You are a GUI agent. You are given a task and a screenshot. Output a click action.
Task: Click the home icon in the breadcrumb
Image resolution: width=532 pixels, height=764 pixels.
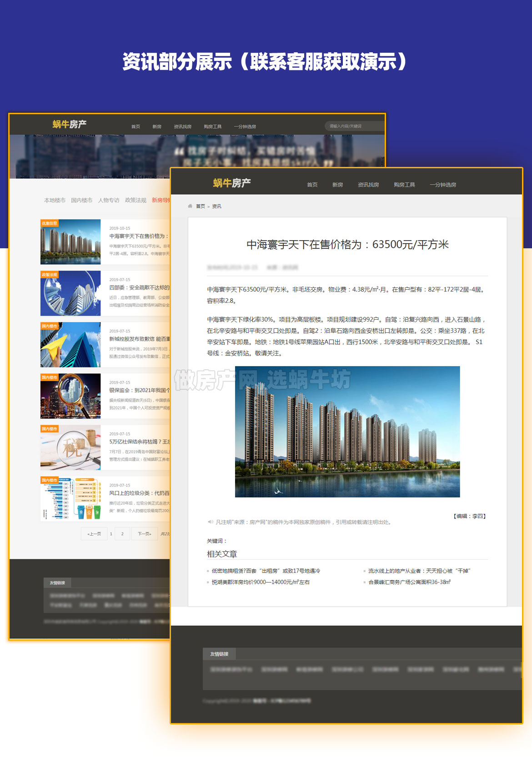(190, 206)
